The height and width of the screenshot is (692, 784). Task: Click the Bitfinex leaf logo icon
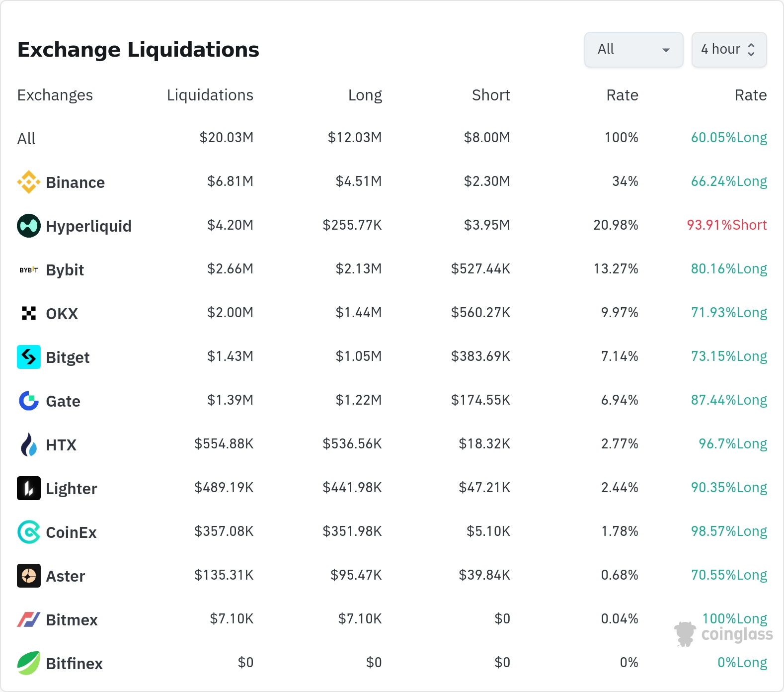[29, 663]
